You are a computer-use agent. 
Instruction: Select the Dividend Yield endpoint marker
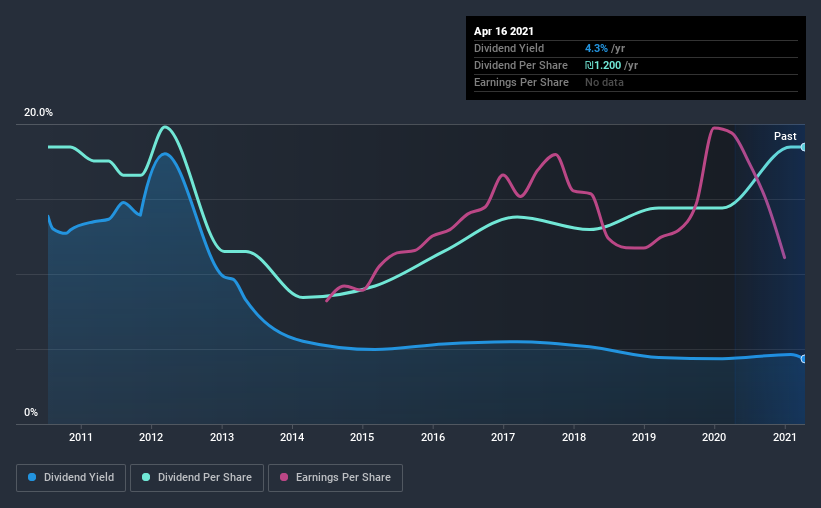[804, 359]
